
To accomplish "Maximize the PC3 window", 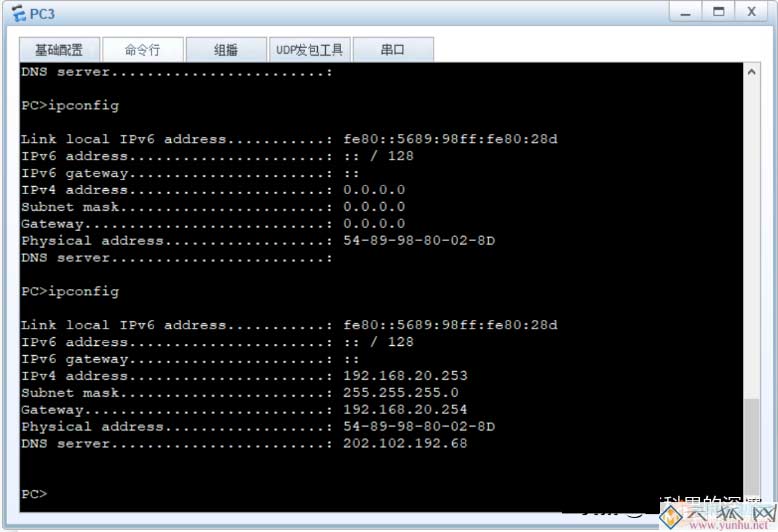I will coord(718,12).
